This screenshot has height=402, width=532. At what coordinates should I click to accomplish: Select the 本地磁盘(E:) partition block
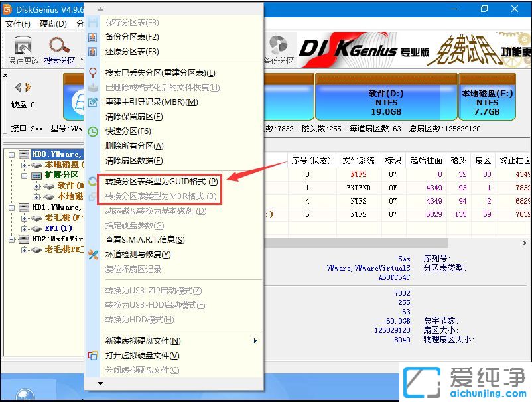pos(488,103)
